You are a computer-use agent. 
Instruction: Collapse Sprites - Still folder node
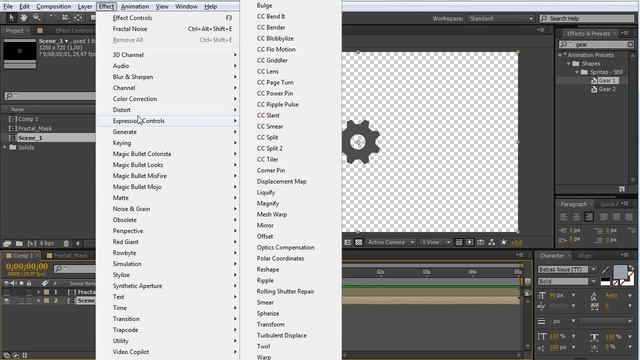[x=577, y=72]
